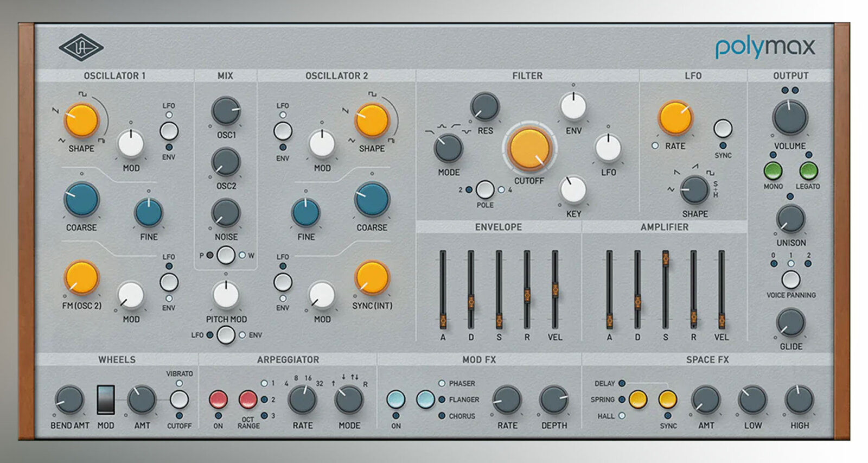Toggle the FM mod LFO/ENV switch
This screenshot has width=868, height=463.
(169, 282)
